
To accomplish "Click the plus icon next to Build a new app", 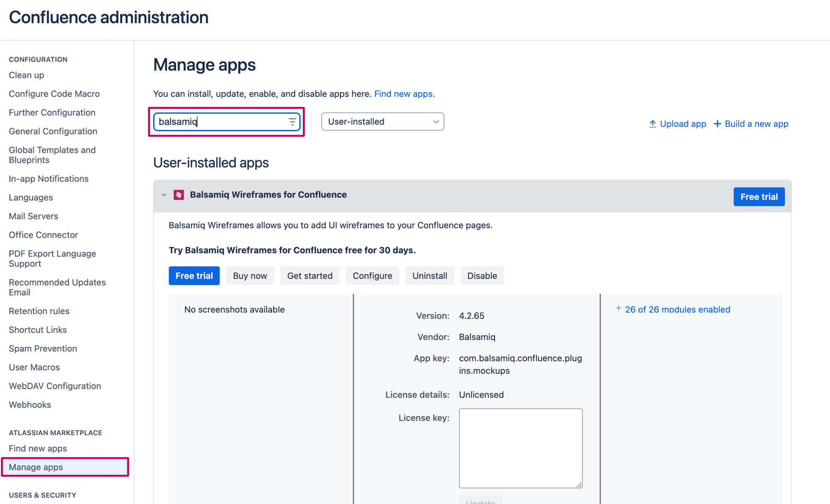I will (x=717, y=124).
